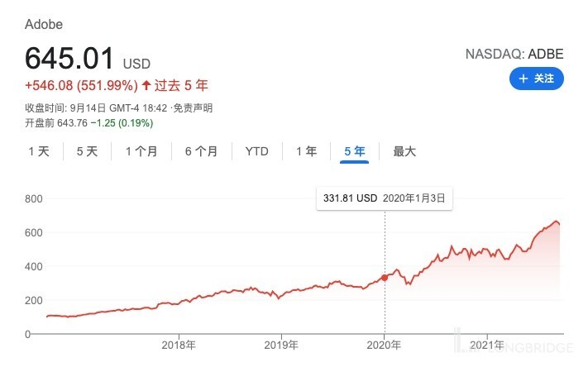Viewport: 588px width, 367px height.
Task: Click the active 5年 range tab
Action: pos(354,151)
